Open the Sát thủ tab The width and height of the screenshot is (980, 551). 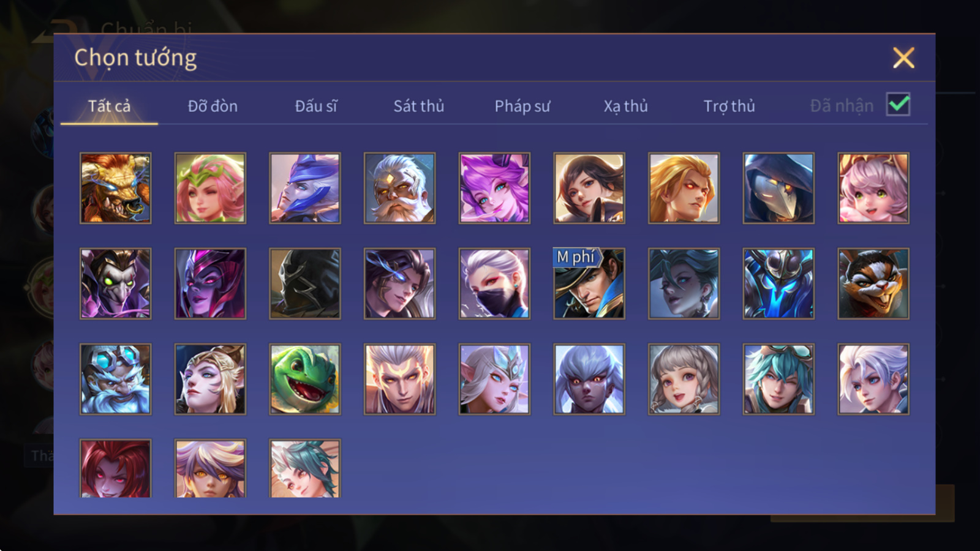[419, 106]
